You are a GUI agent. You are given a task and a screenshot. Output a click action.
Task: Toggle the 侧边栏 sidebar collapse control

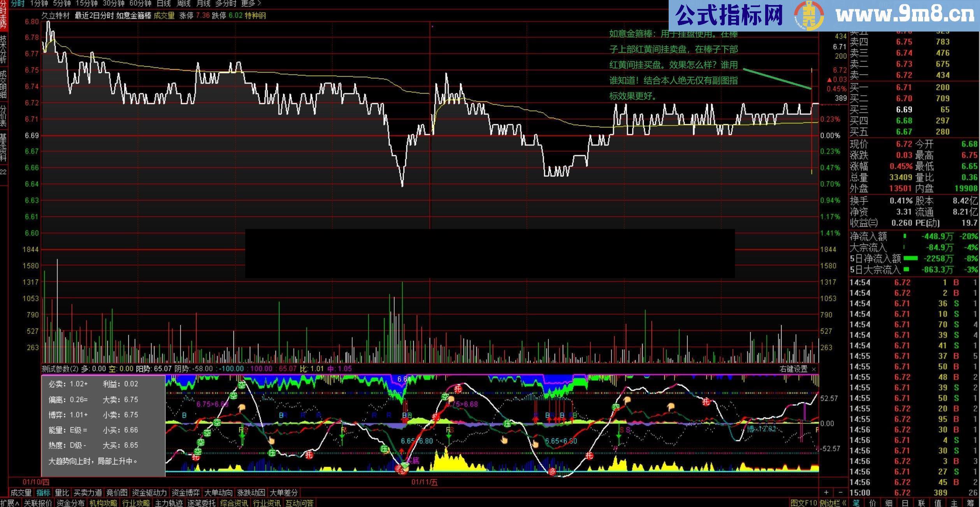pyautogui.click(x=833, y=503)
